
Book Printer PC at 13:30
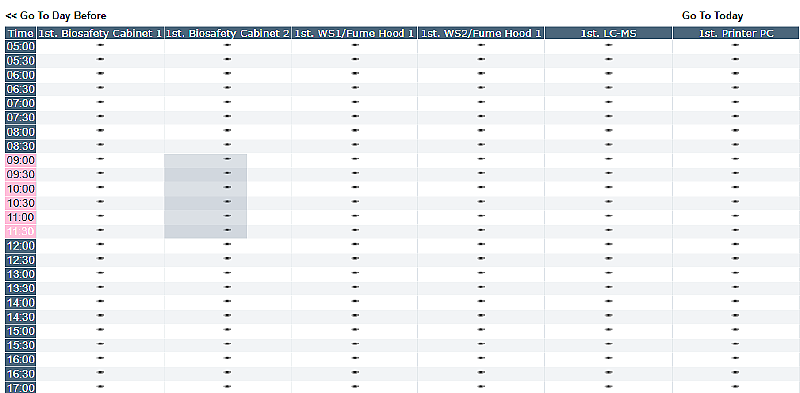735,287
